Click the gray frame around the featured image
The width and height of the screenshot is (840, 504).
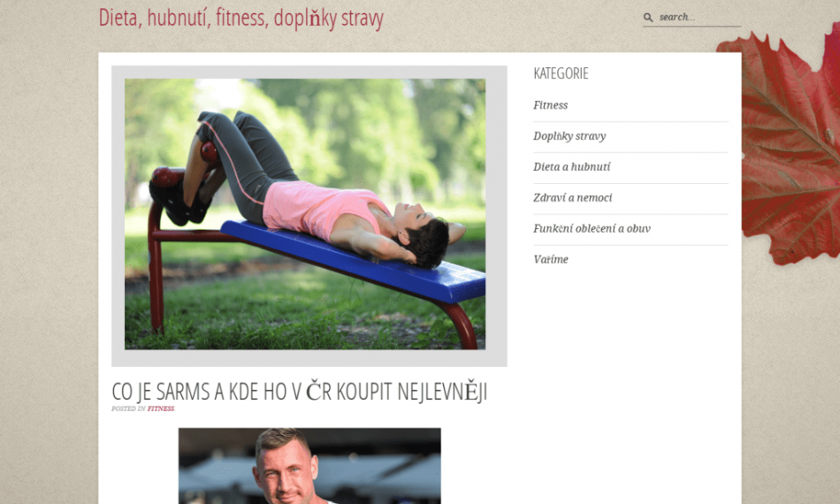(309, 358)
